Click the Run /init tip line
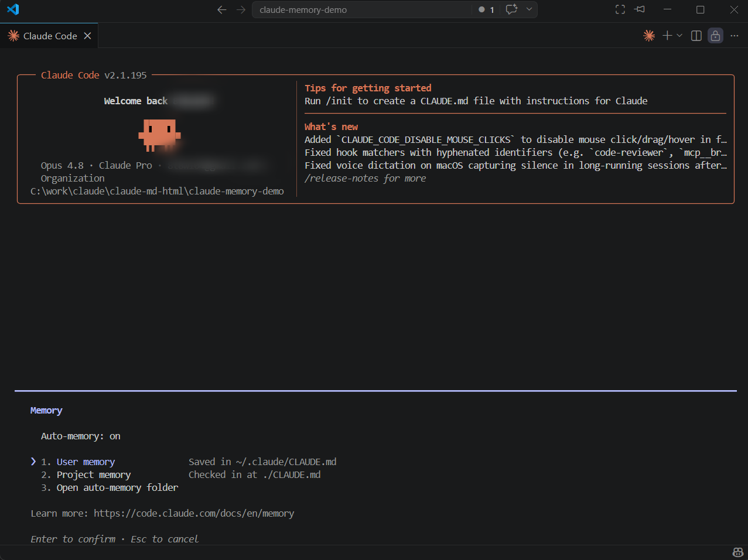 [476, 101]
